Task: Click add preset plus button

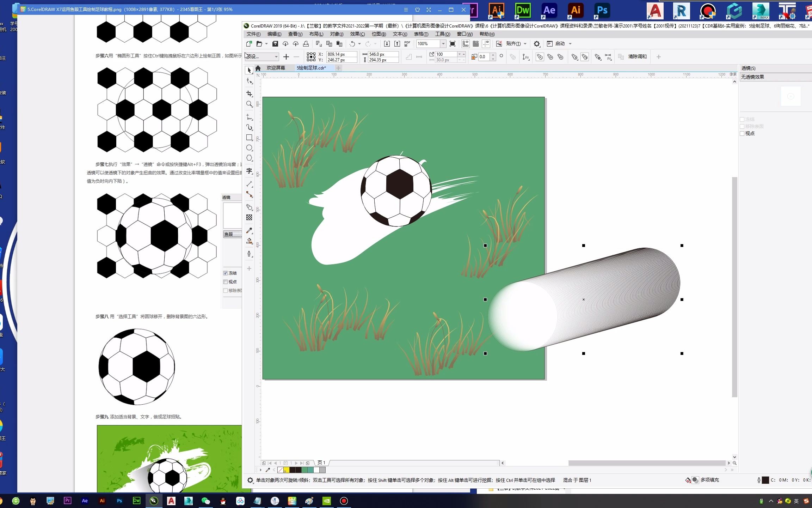Action: 286,57
